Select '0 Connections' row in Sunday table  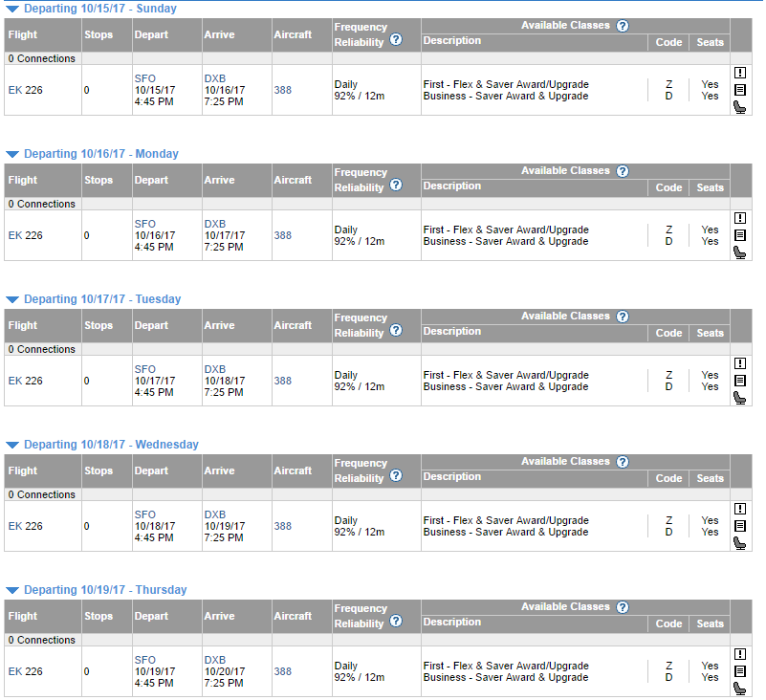[x=378, y=58]
